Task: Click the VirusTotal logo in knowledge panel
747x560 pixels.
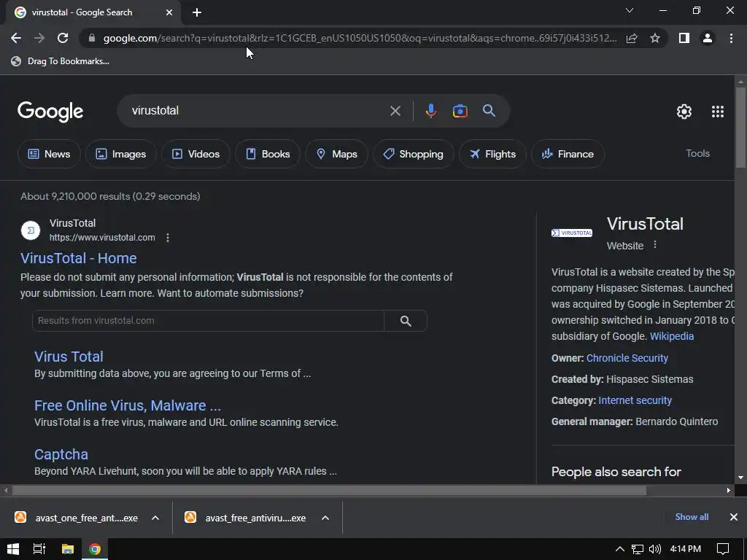Action: pos(572,233)
